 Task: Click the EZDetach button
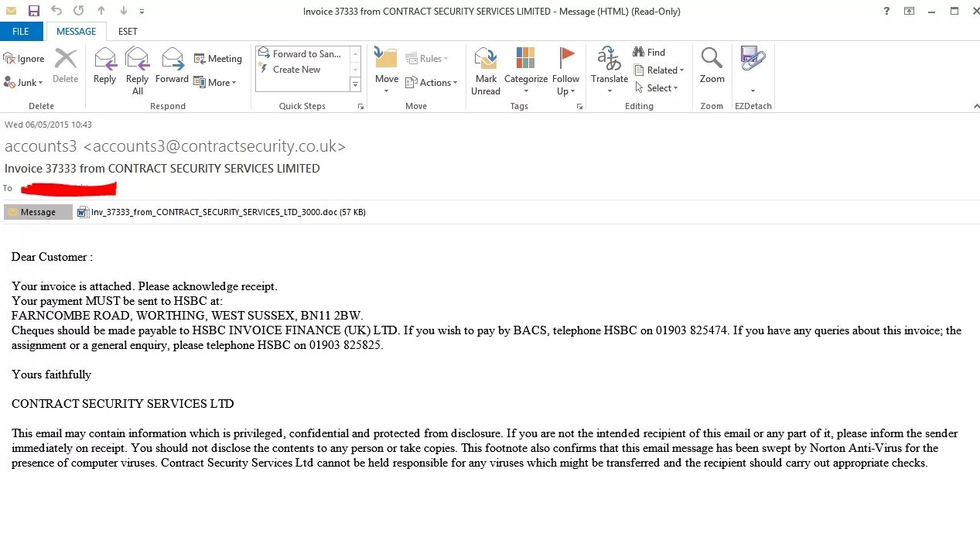pos(753,59)
